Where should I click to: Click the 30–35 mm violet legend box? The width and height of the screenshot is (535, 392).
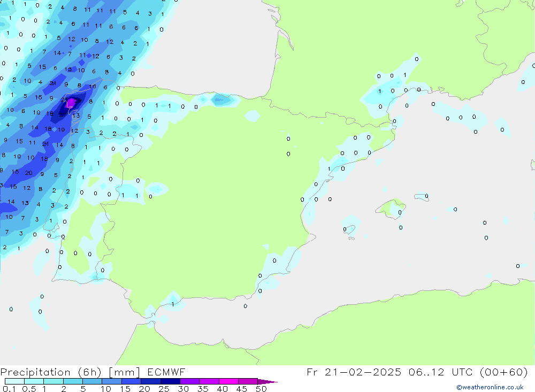[190, 381]
